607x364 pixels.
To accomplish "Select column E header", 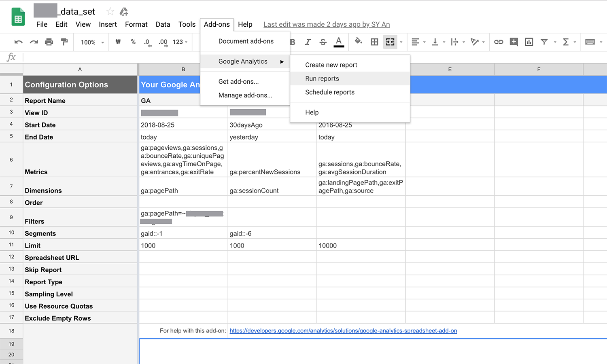I will click(450, 70).
